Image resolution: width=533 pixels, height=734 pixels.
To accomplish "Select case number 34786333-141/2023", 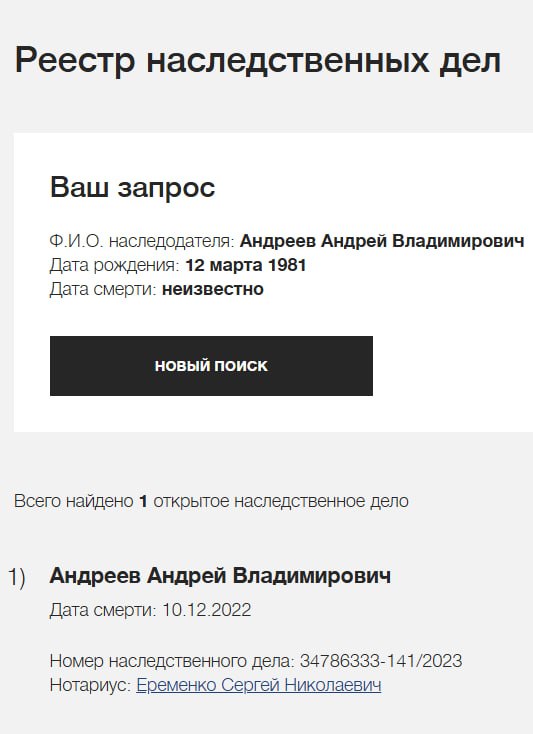I will click(381, 661).
